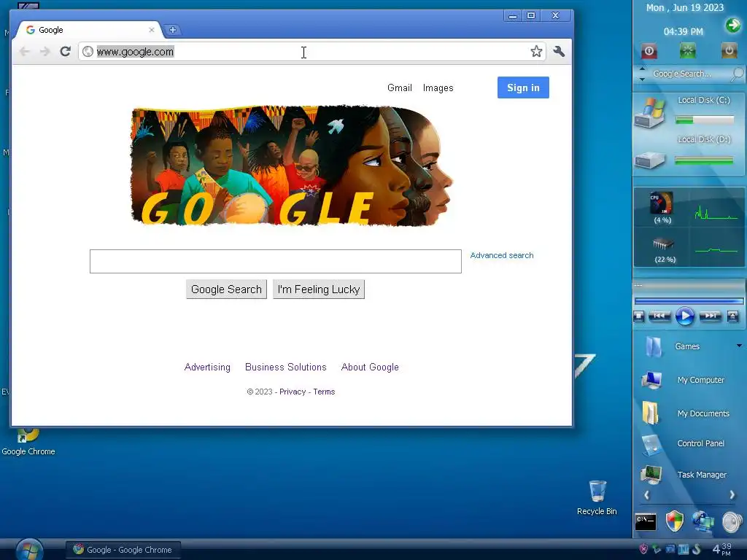
Task: Click the eject button in sidebar player
Action: click(732, 316)
